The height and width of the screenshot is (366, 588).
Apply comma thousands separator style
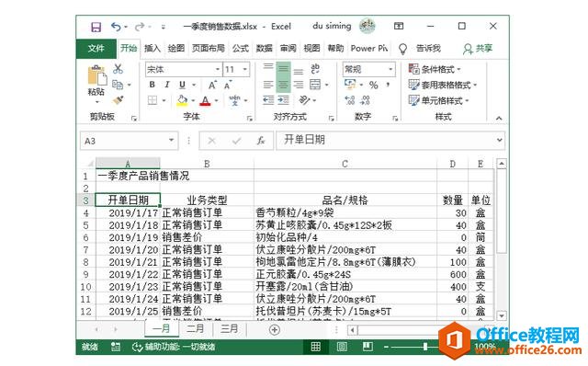coord(388,85)
